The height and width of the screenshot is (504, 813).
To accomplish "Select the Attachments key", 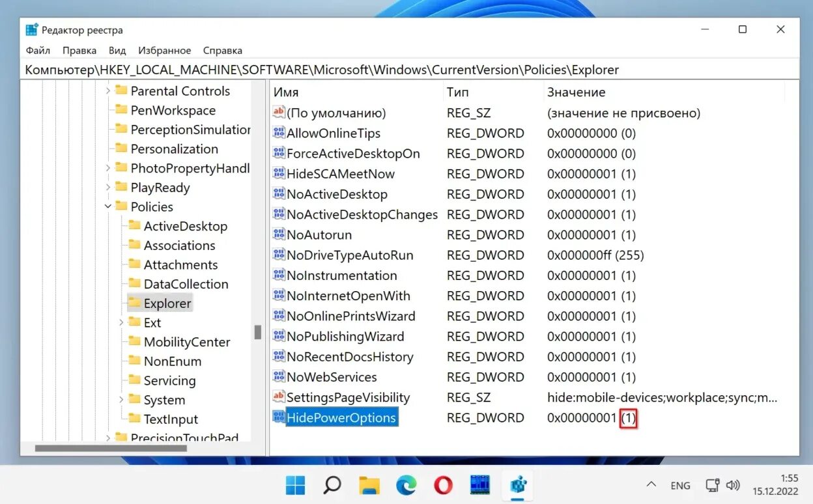I will [x=181, y=264].
